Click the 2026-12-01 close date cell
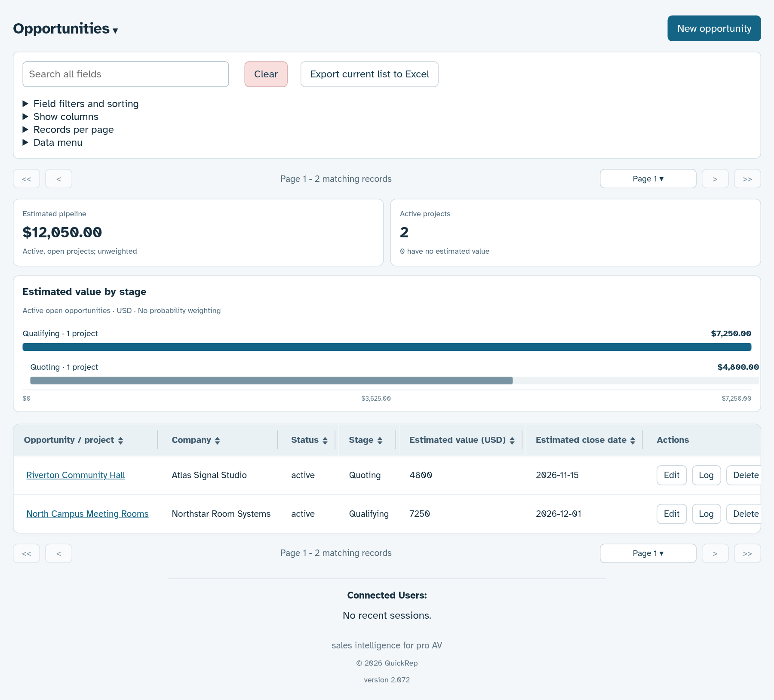Viewport: 774px width, 700px height. pos(558,514)
